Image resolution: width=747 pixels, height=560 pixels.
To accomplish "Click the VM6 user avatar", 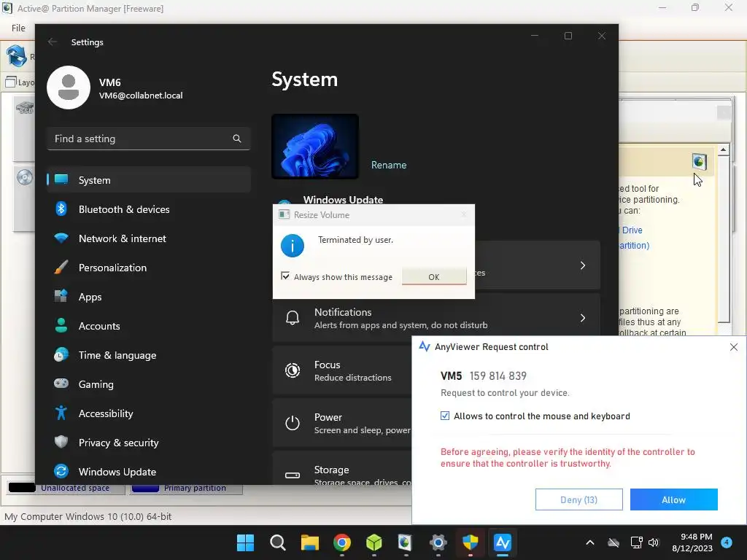I will point(69,87).
